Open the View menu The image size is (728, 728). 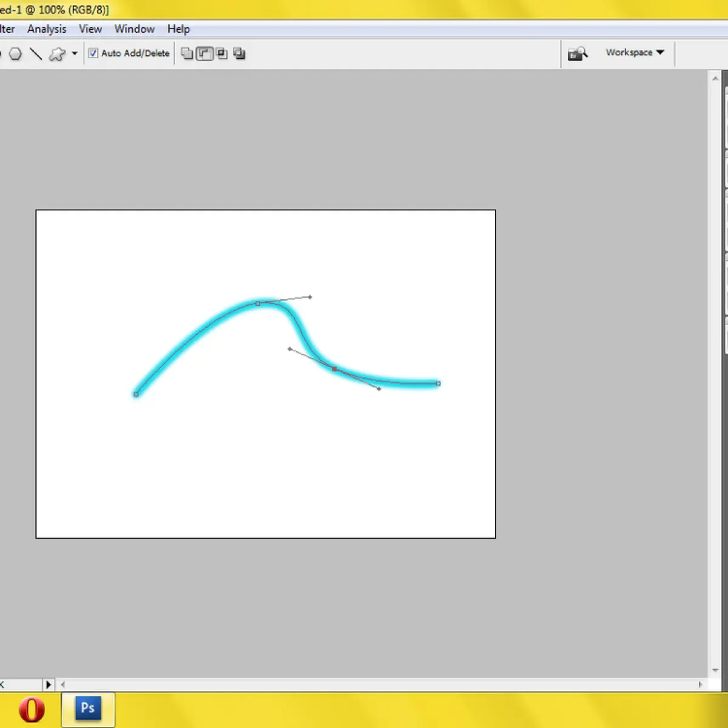click(90, 29)
